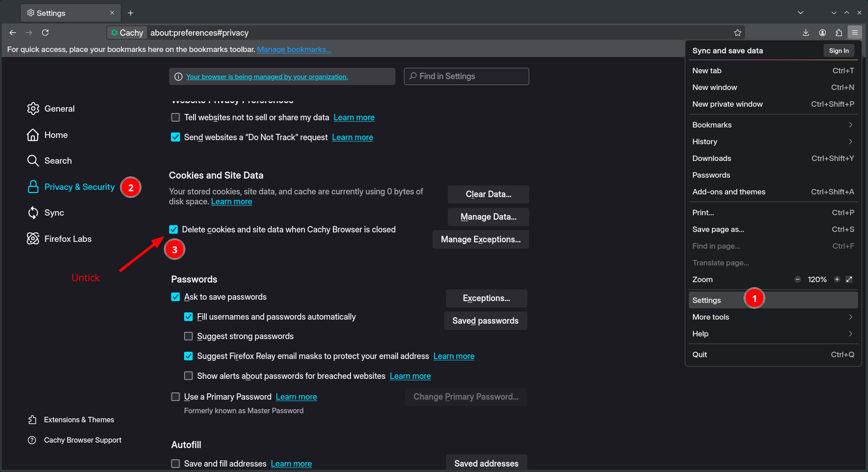Enable Suggest strong passwords checkbox
This screenshot has height=472, width=868.
[x=189, y=336]
